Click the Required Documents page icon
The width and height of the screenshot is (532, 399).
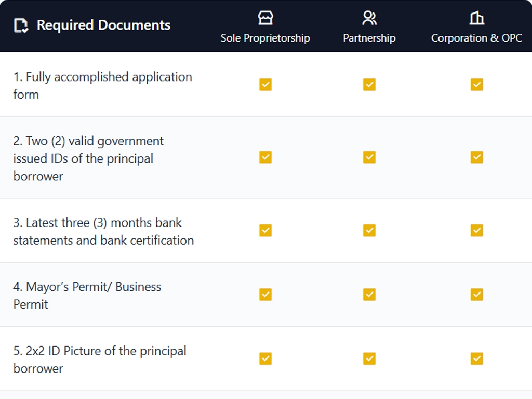21,24
